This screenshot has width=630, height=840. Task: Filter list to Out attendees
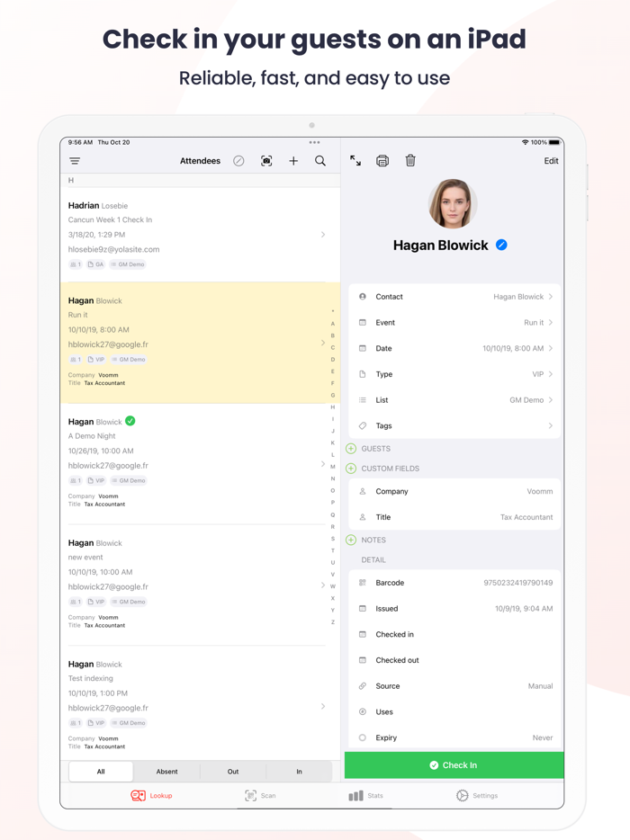(x=233, y=772)
